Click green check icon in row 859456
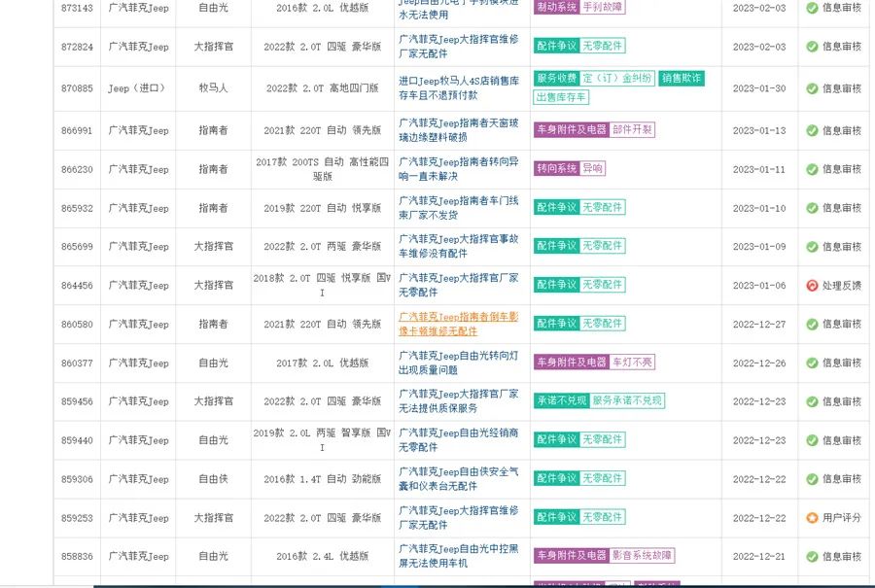The height and width of the screenshot is (588, 875). pos(812,401)
